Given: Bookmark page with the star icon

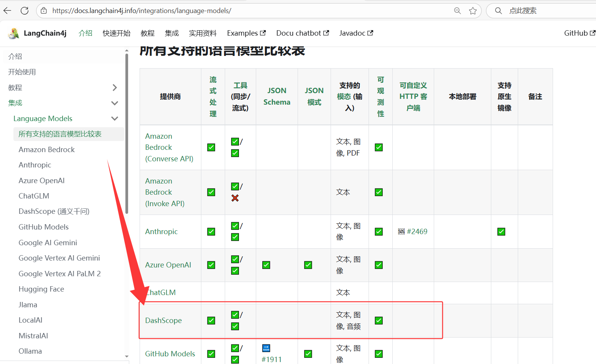Looking at the screenshot, I should click(x=473, y=11).
